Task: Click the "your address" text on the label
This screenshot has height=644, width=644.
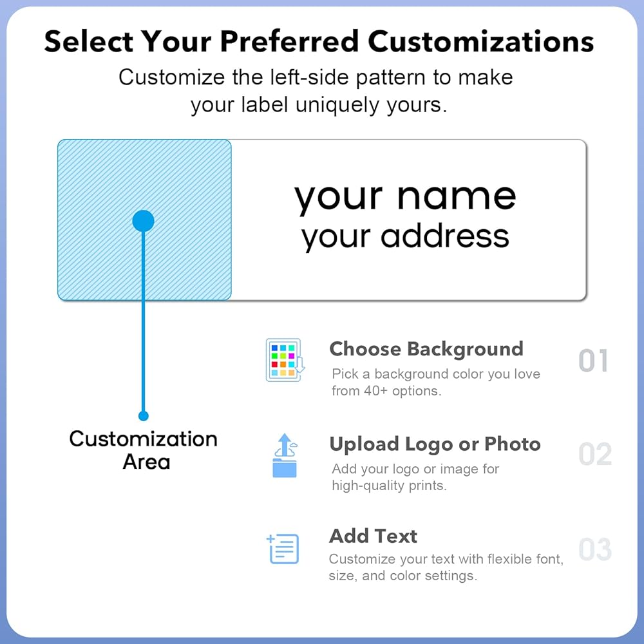Action: tap(406, 236)
